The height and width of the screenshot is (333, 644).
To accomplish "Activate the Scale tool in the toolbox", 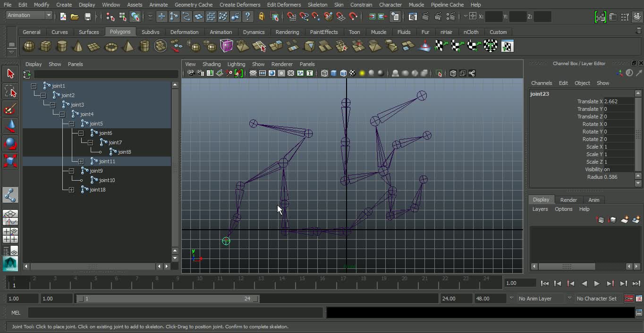I will click(10, 161).
